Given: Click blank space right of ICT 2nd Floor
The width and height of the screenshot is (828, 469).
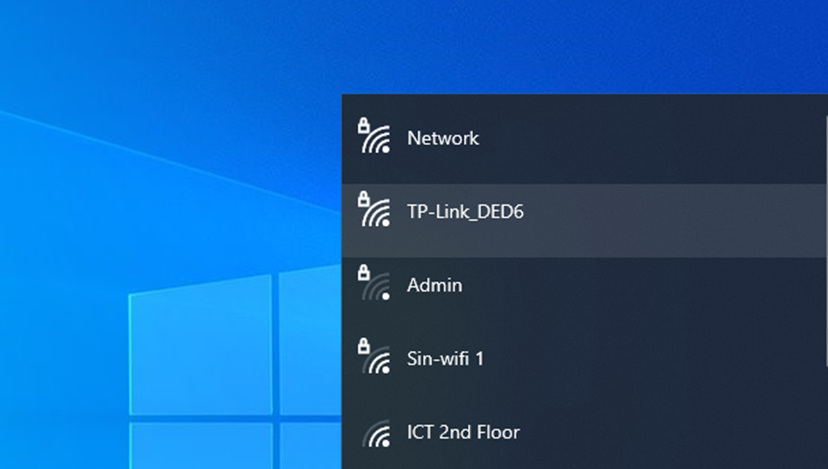Looking at the screenshot, I should 680,433.
